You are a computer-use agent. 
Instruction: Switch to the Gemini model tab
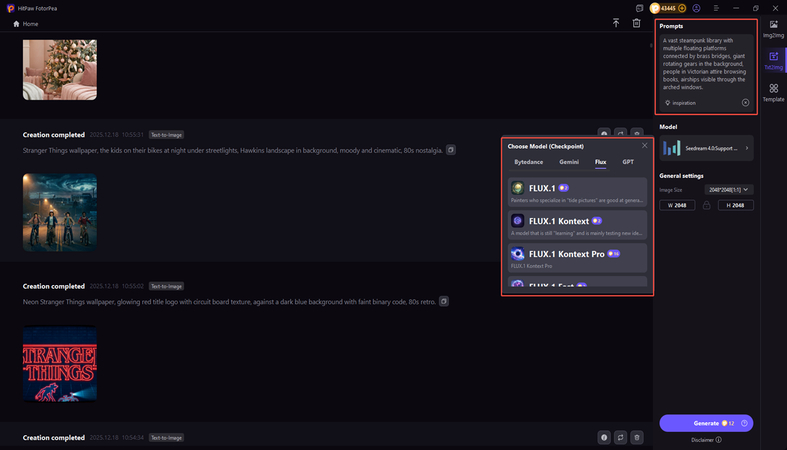pos(569,162)
